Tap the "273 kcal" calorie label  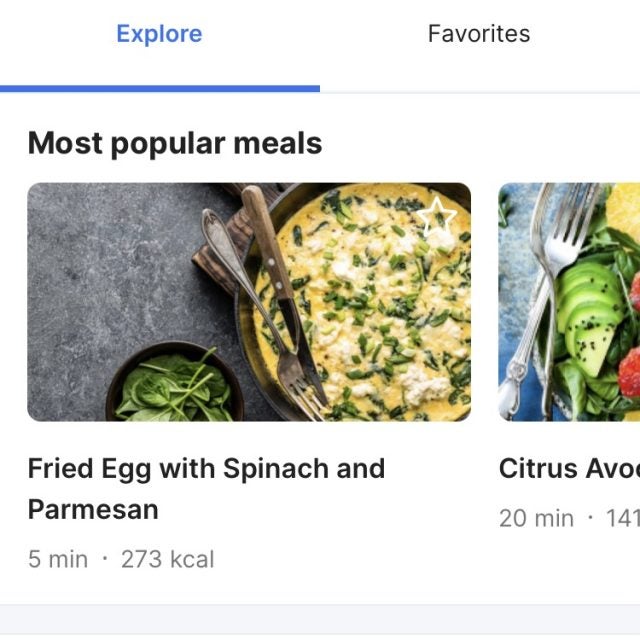167,559
